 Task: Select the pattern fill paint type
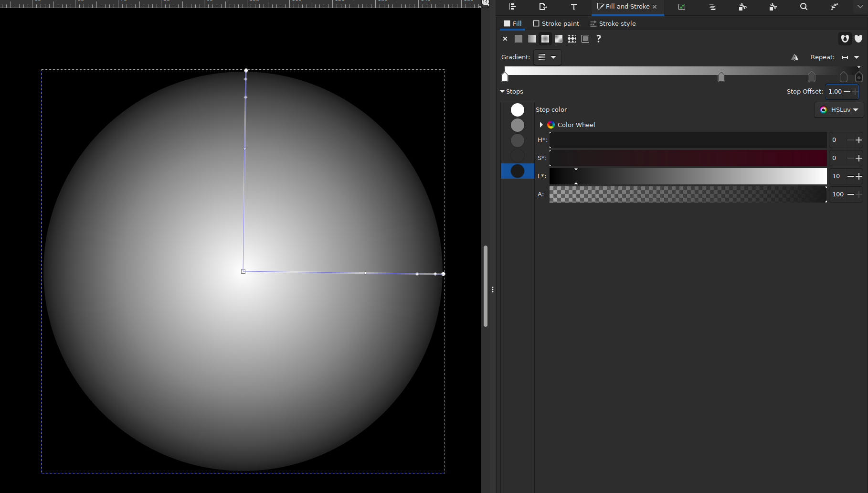572,39
